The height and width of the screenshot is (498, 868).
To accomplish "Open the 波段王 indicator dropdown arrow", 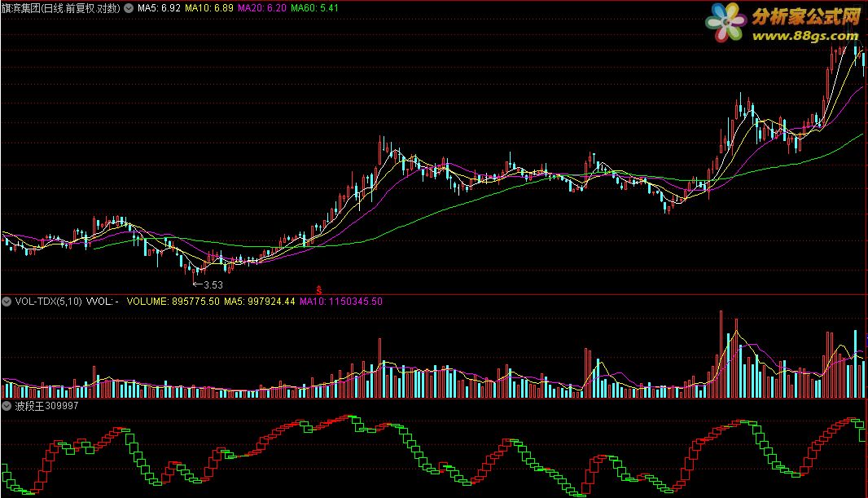I will coord(7,406).
